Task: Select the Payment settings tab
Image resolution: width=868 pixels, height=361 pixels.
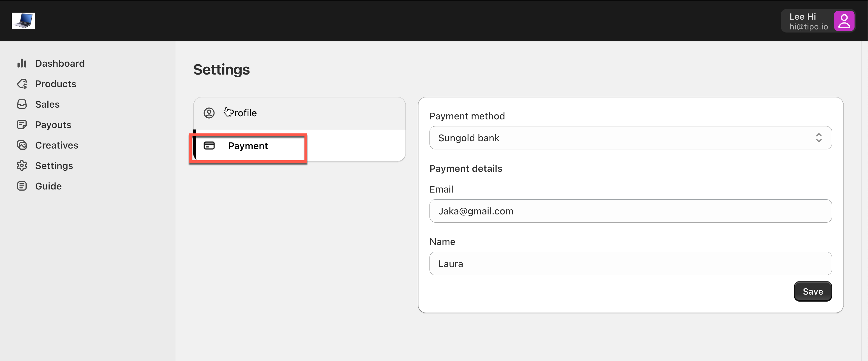Action: click(248, 146)
